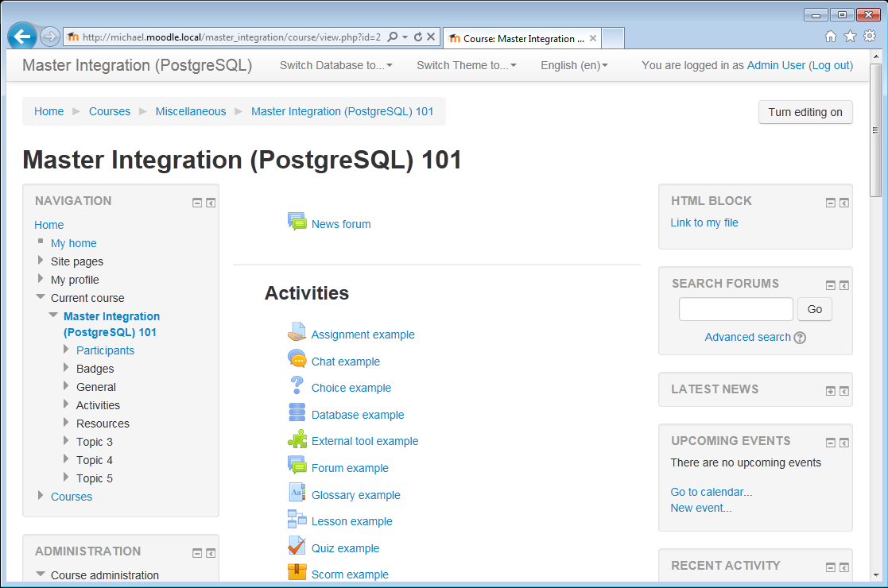This screenshot has width=888, height=588.
Task: Show the Latest News block contents
Action: tap(830, 391)
